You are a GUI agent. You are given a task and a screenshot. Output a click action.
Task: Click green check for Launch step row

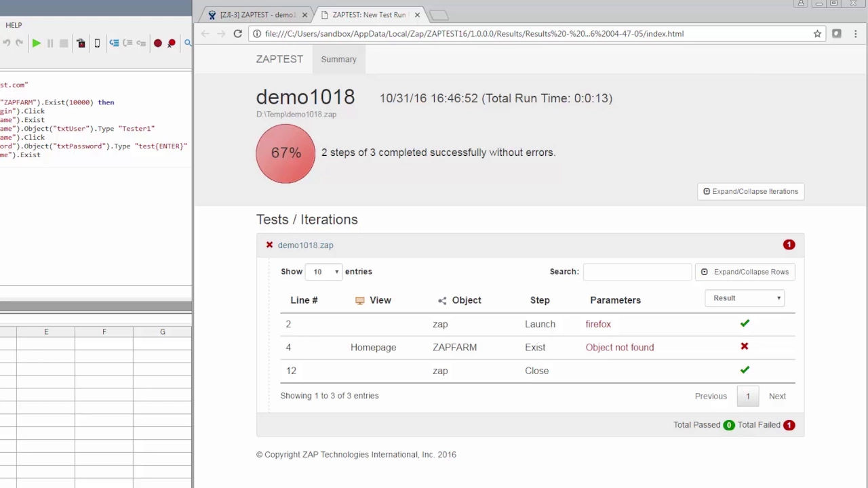coord(745,324)
